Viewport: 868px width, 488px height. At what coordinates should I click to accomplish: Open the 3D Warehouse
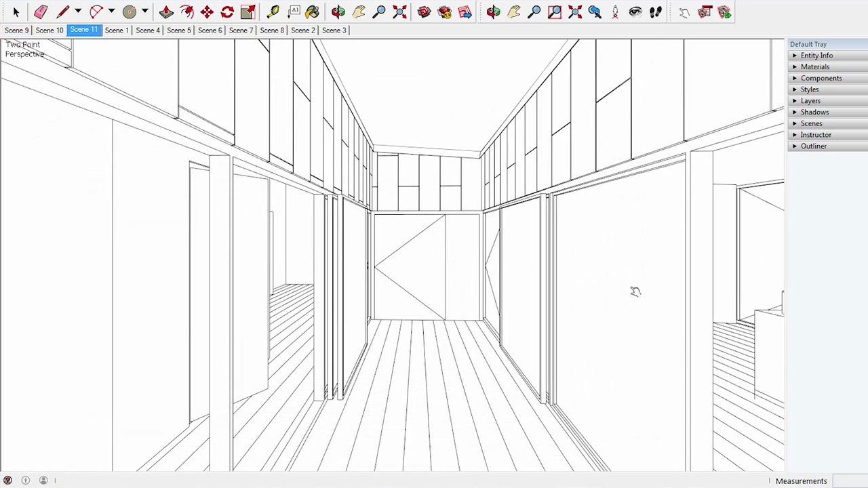pyautogui.click(x=424, y=12)
